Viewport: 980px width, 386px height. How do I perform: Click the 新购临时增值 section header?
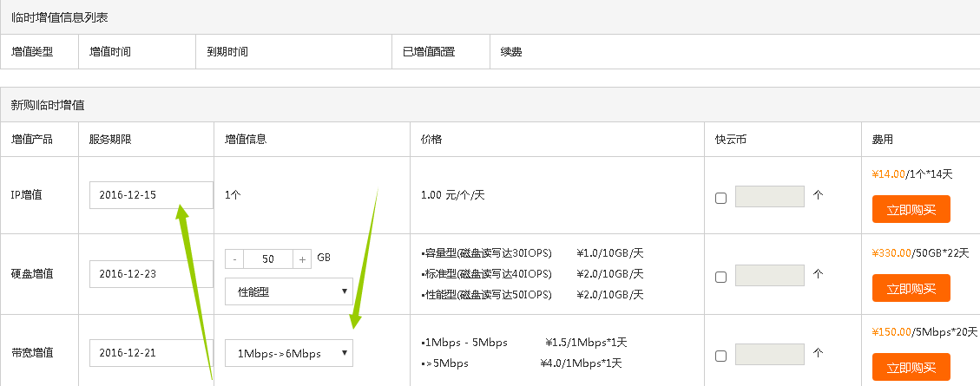tap(47, 105)
